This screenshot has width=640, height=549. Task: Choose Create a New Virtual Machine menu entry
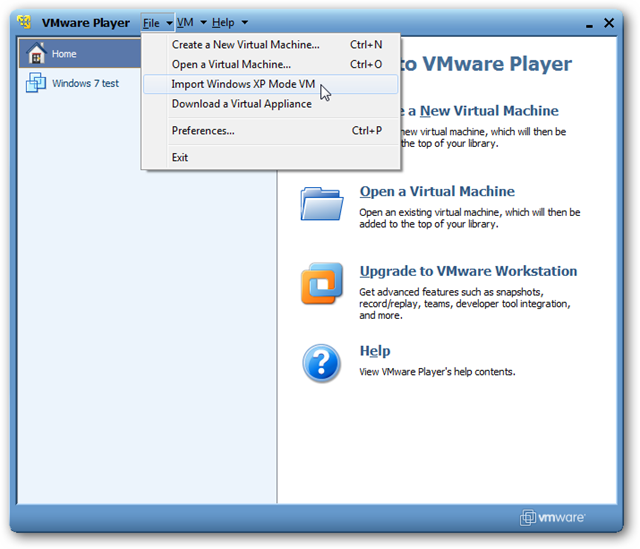271,44
